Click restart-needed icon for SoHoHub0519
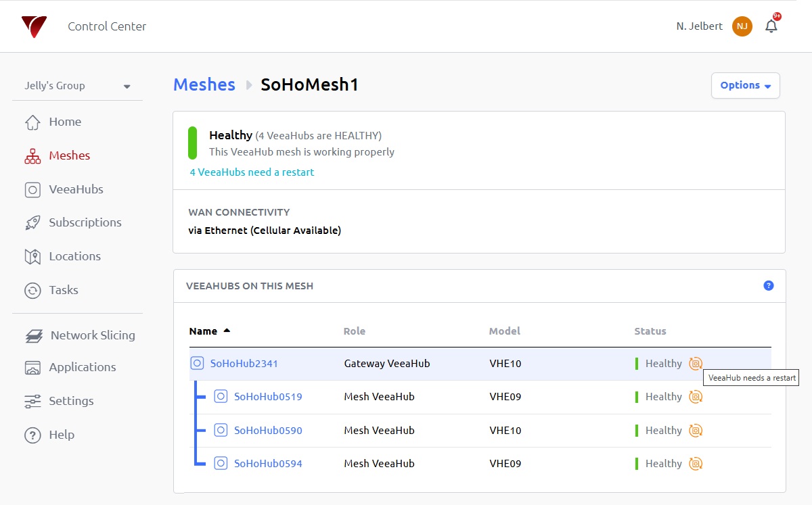 tap(696, 397)
